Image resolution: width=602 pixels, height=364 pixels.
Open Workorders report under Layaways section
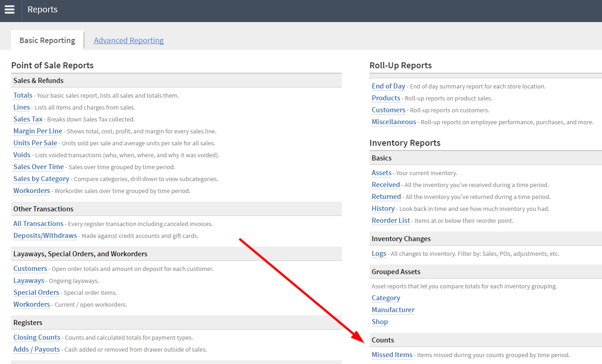[32, 304]
